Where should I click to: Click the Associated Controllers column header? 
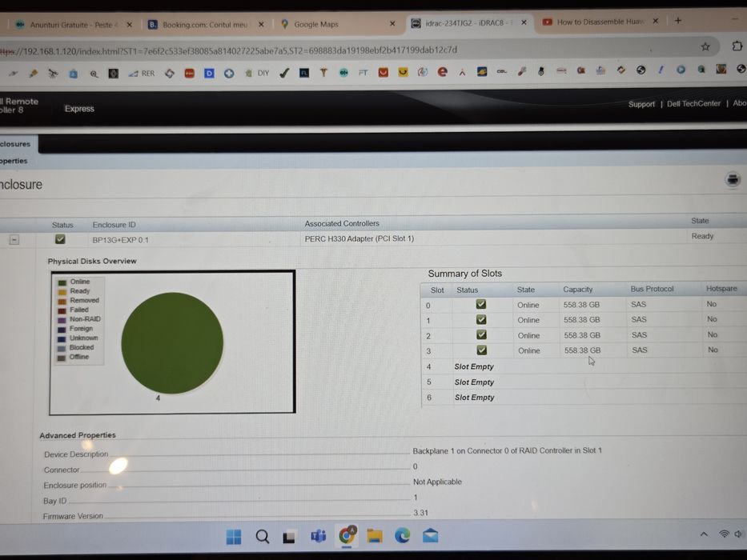coord(342,223)
